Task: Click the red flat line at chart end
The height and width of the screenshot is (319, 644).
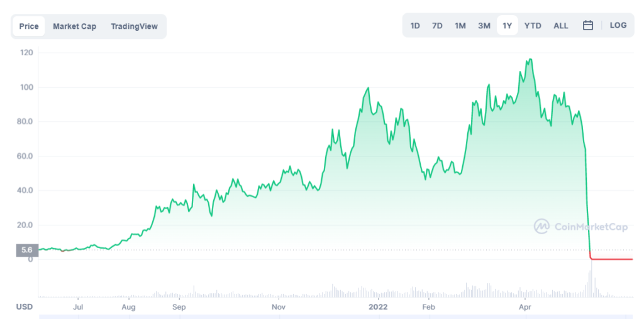Action: pyautogui.click(x=611, y=259)
